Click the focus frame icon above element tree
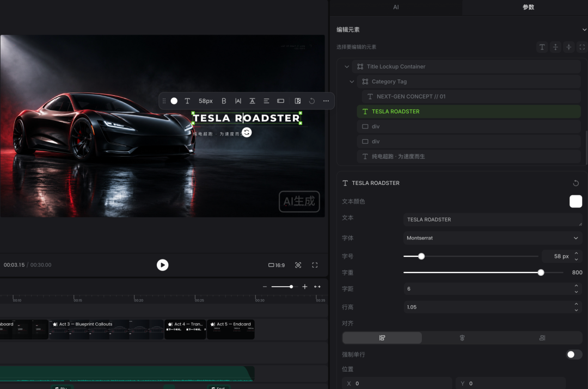 click(x=582, y=47)
